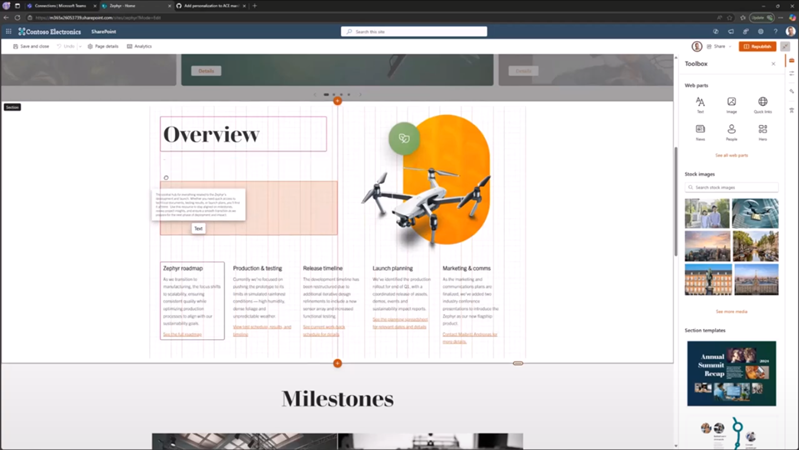The height and width of the screenshot is (450, 799).
Task: Favorite this page with star icon
Action: click(x=730, y=17)
